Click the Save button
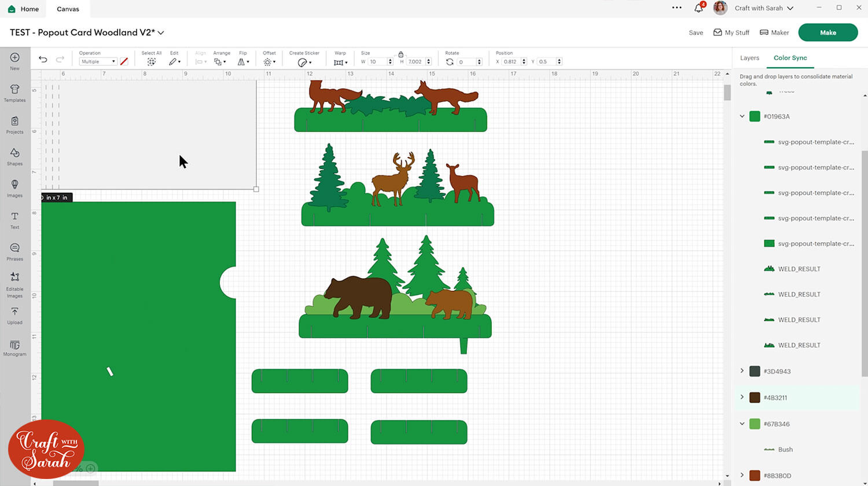This screenshot has height=486, width=868. [696, 33]
